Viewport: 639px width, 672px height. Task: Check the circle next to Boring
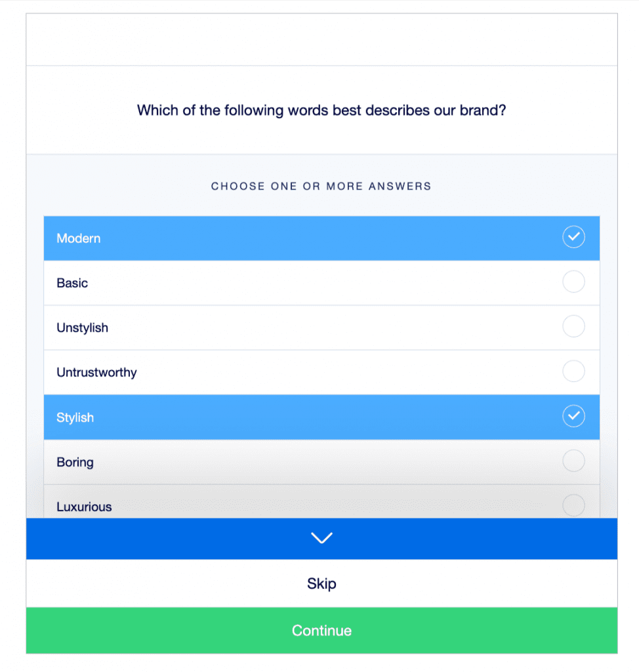(x=574, y=461)
